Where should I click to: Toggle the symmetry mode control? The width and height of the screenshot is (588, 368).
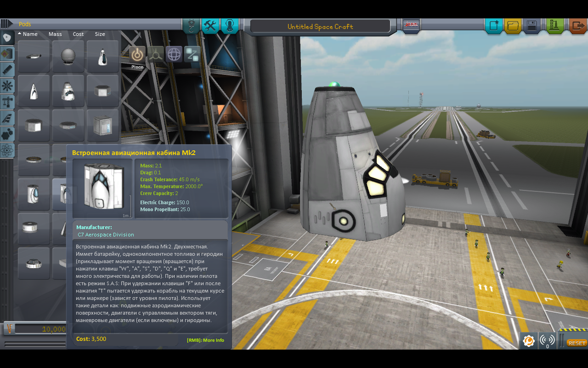pos(156,54)
